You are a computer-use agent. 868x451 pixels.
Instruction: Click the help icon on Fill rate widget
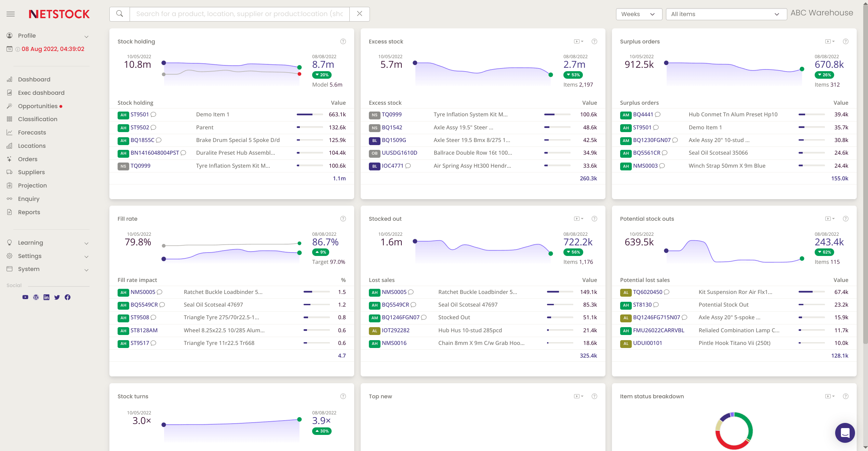point(343,219)
